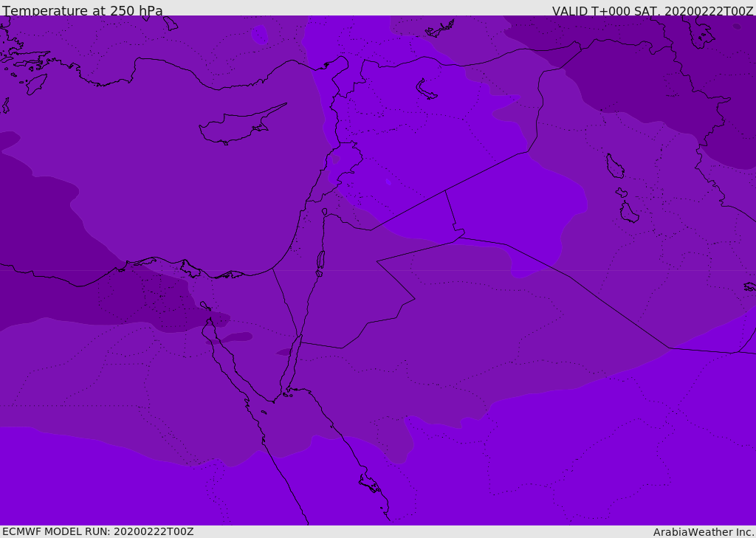Click the Dead Sea outline
This screenshot has width=756, height=538.
pos(320,260)
